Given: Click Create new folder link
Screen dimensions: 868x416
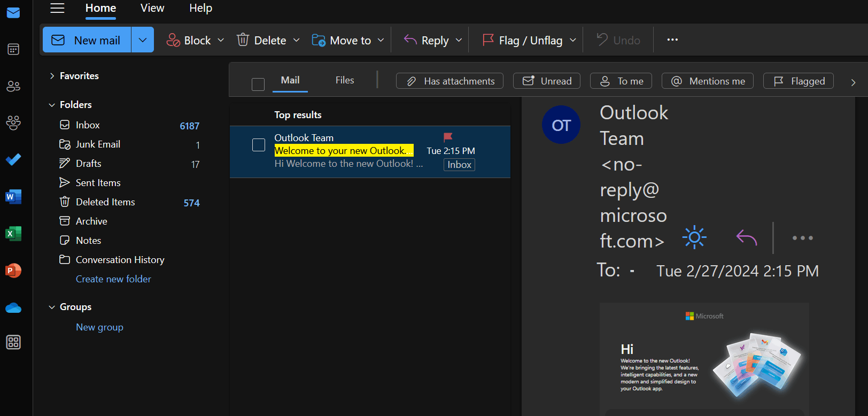Looking at the screenshot, I should coord(113,279).
